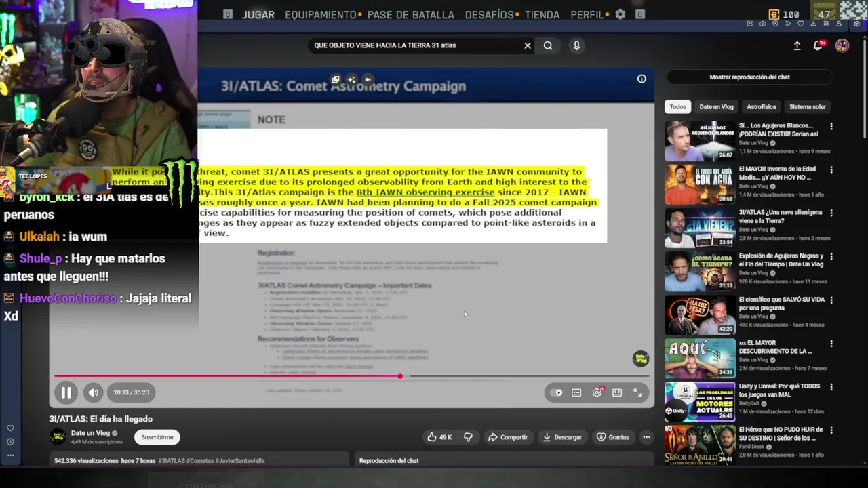Switch to theater mode view
Viewport: 868px width, 488px height.
617,392
